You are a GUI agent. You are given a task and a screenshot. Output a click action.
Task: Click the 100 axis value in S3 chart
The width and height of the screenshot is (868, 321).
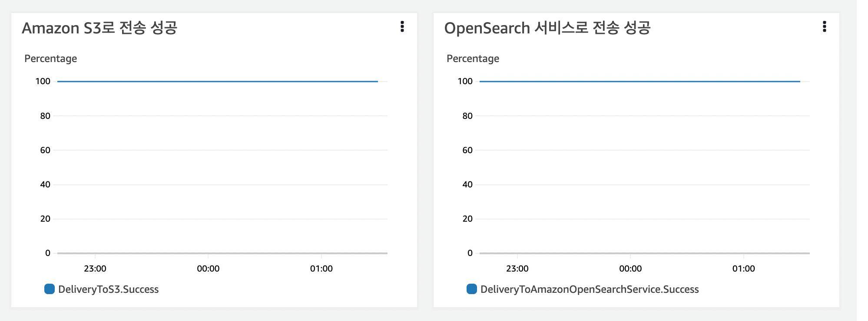point(43,81)
